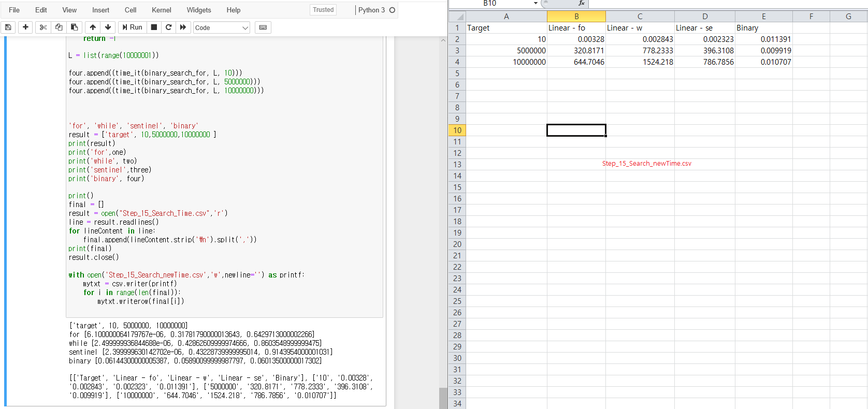The height and width of the screenshot is (409, 868).
Task: Click the Trusted notebook indicator
Action: coord(323,10)
